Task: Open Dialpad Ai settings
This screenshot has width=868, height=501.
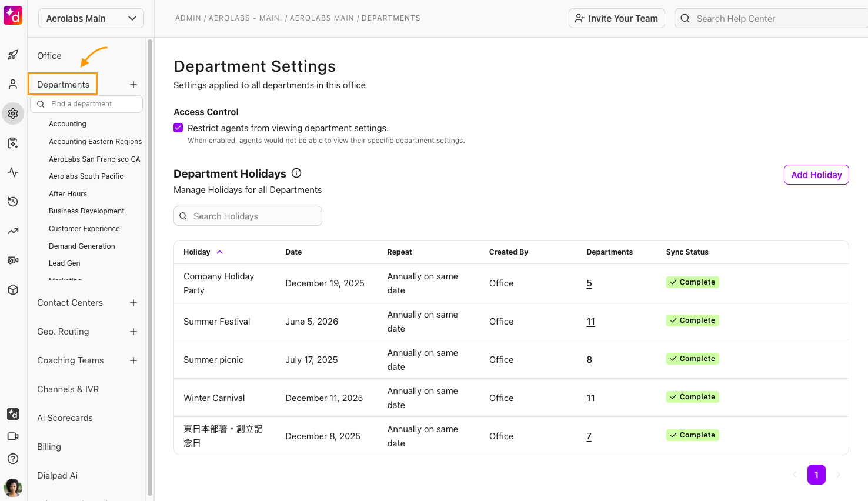Action: pyautogui.click(x=57, y=476)
